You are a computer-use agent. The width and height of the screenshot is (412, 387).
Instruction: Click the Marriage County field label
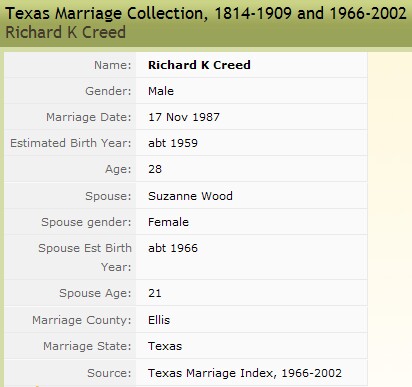coord(82,320)
